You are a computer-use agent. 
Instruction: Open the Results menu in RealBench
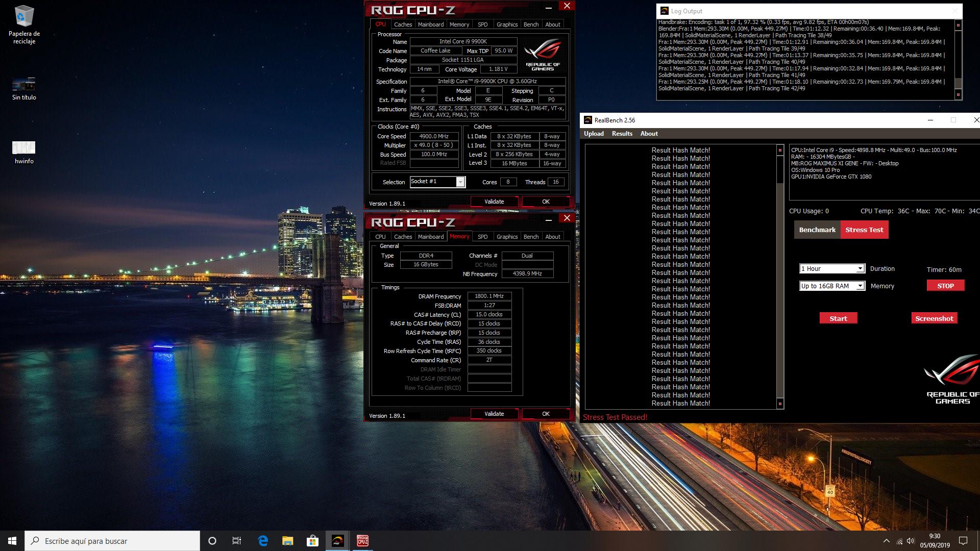tap(622, 134)
